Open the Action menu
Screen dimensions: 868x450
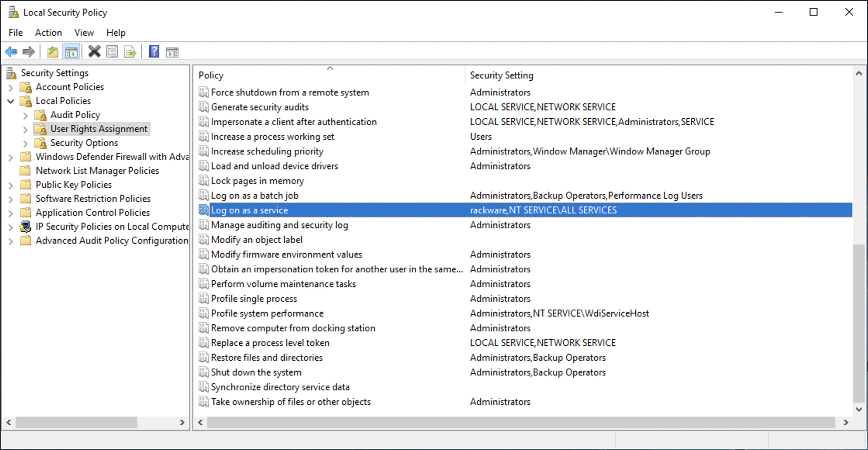[48, 33]
